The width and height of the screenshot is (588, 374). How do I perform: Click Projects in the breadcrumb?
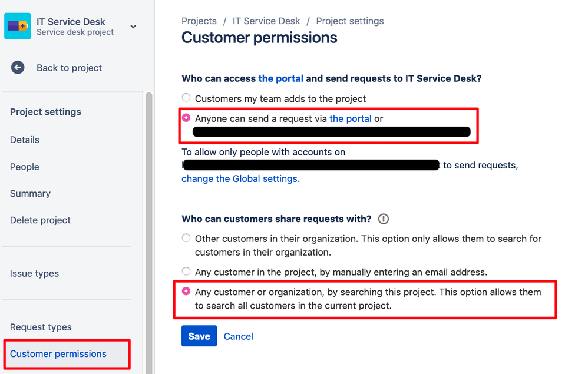199,21
